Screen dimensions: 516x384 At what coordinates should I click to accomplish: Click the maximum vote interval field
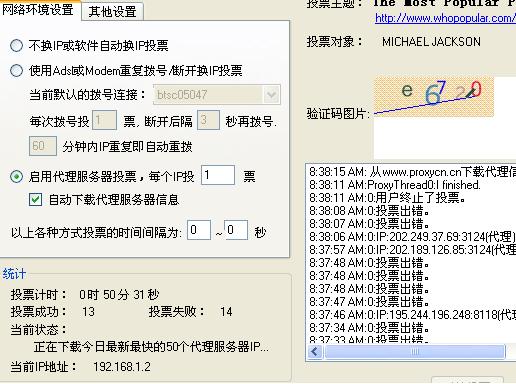236,230
